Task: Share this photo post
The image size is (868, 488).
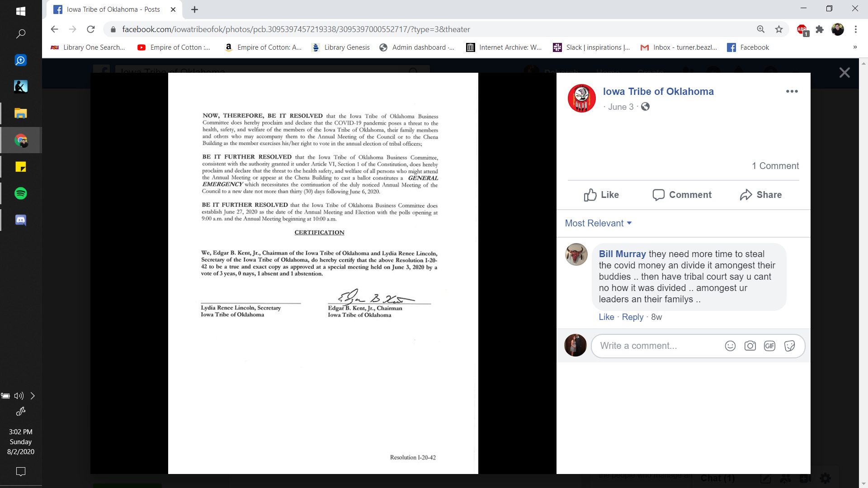Action: pyautogui.click(x=761, y=195)
